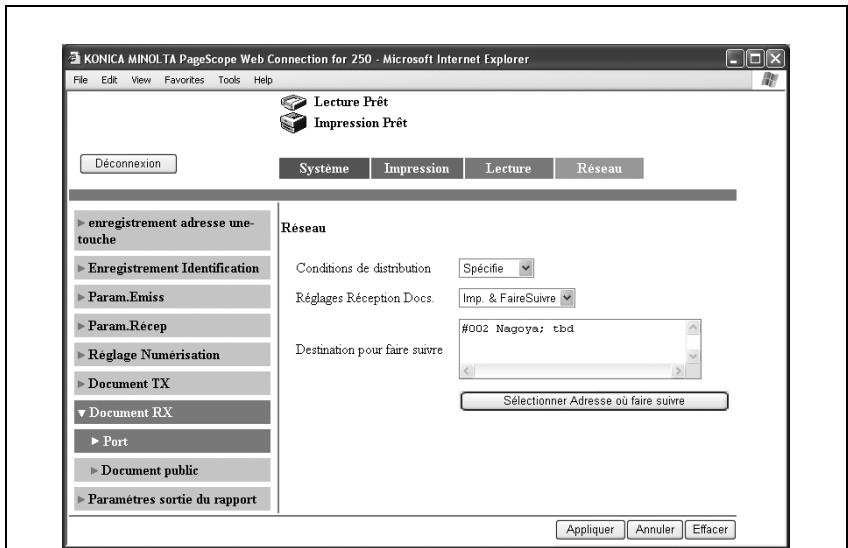Click destination box scroll left arrow
848x548 pixels.
click(467, 371)
